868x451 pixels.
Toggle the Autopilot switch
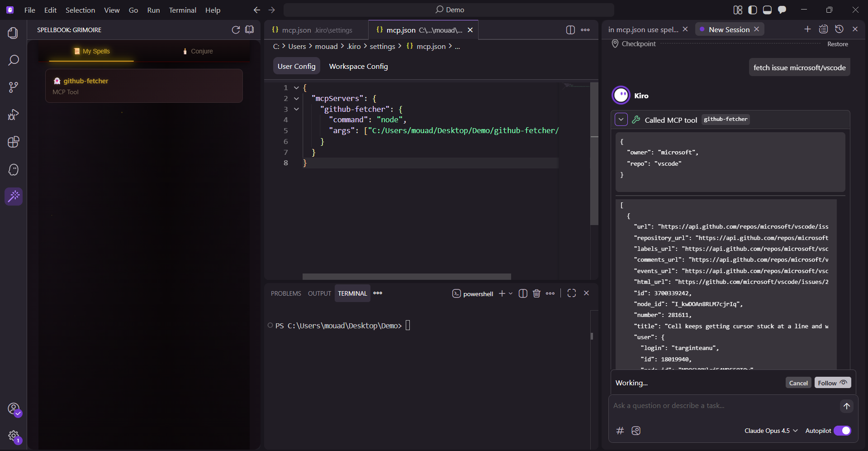point(842,431)
